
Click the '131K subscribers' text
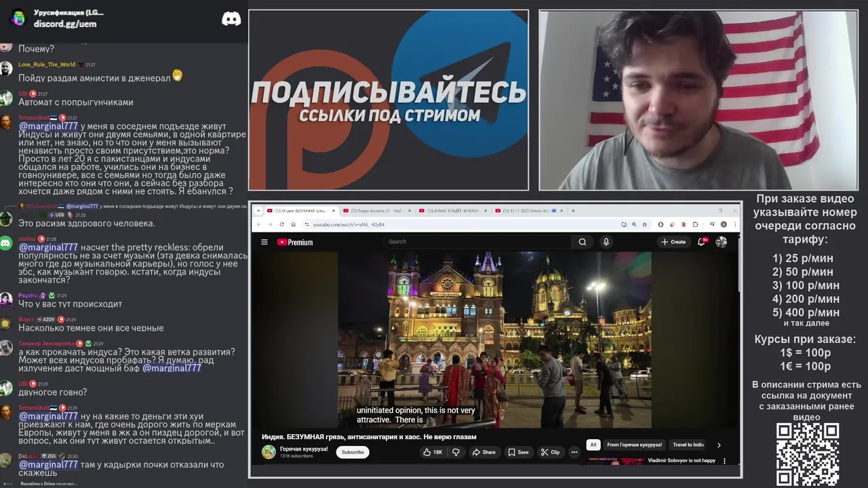tap(297, 456)
